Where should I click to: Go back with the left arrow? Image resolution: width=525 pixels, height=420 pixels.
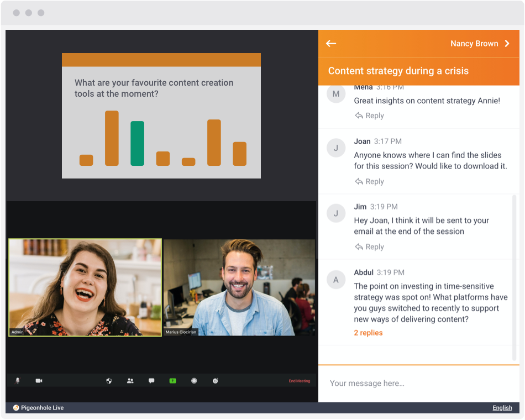(331, 43)
